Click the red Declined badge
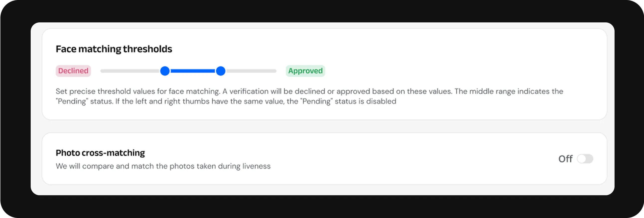 [73, 71]
